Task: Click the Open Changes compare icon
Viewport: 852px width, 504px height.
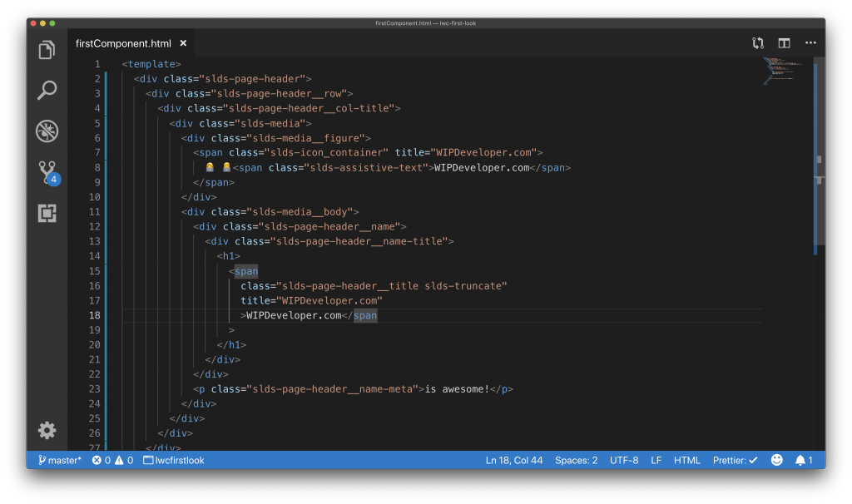Action: 757,43
